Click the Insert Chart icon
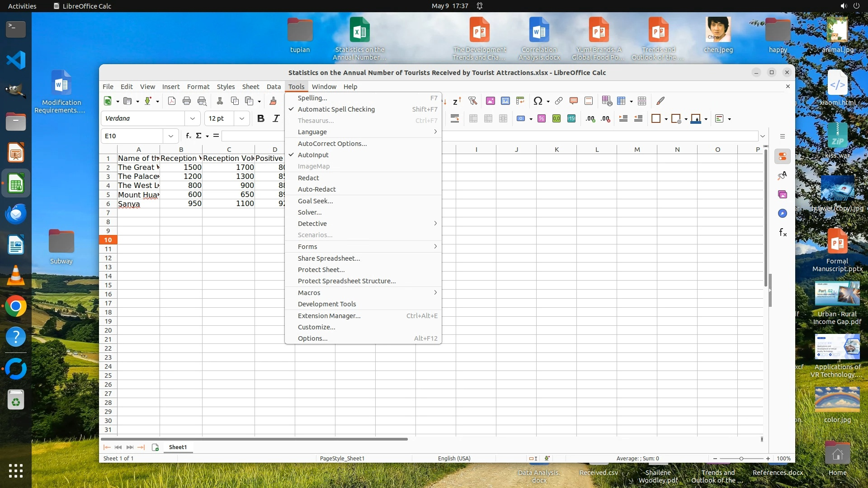This screenshot has width=868, height=488. [505, 101]
